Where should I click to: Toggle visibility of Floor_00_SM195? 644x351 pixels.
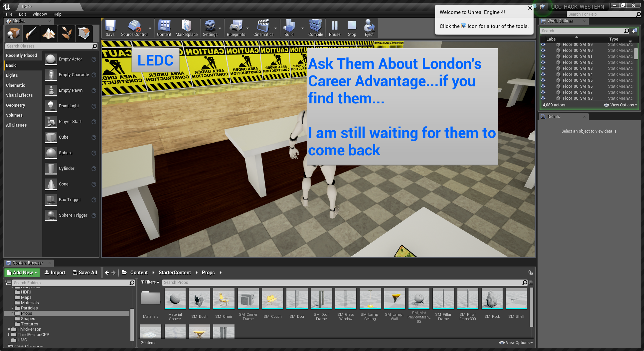[543, 80]
